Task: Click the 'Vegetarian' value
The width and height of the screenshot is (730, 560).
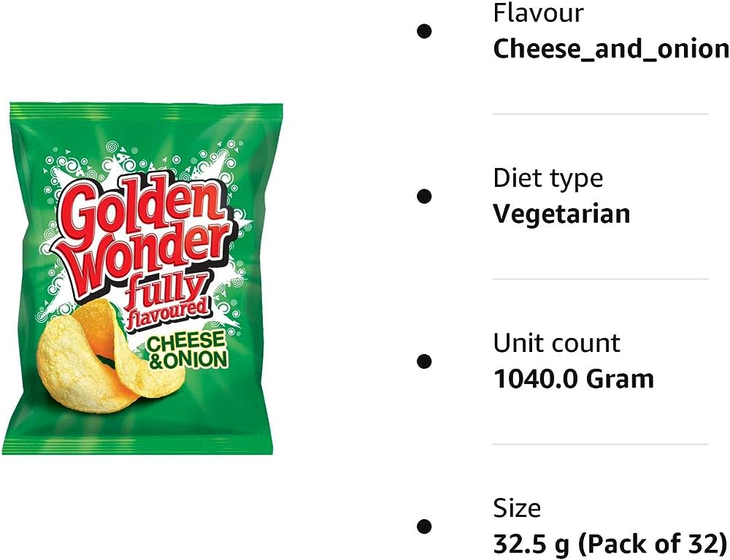Action: pos(561,214)
